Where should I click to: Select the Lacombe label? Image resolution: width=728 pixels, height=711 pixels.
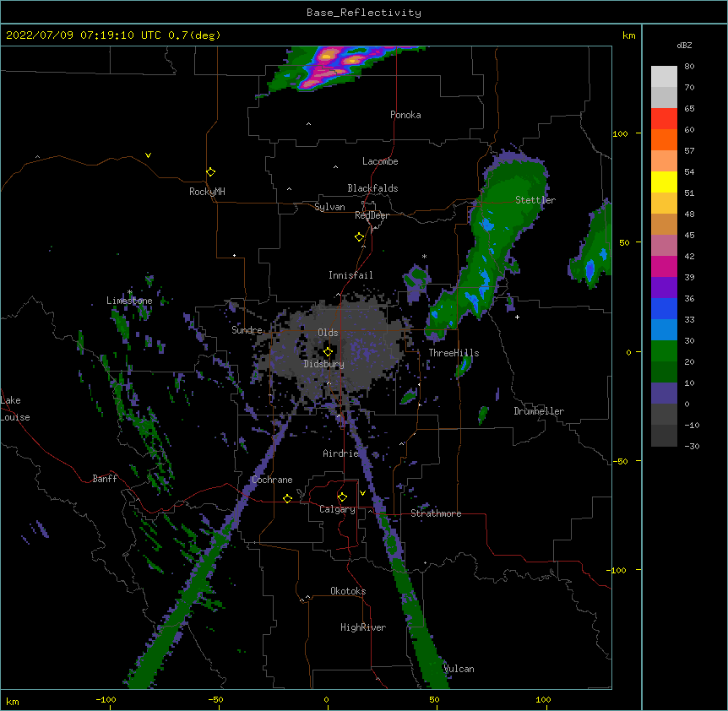(380, 161)
